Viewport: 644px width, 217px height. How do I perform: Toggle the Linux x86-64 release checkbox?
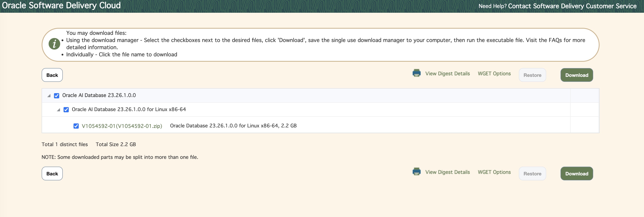66,110
